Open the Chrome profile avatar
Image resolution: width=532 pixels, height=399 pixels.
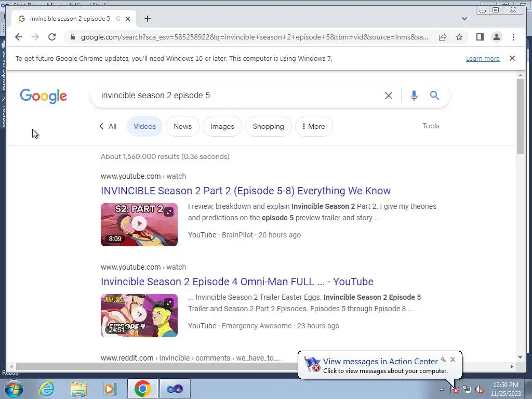(x=496, y=37)
